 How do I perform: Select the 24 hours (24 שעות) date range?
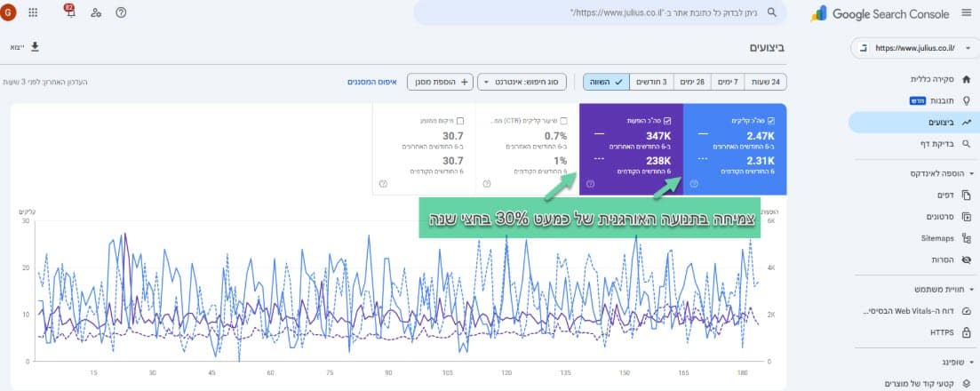[x=764, y=82]
